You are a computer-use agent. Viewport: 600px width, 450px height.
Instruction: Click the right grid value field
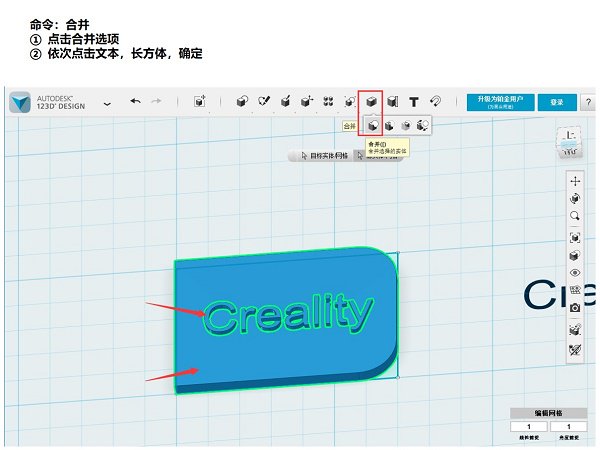(x=569, y=427)
